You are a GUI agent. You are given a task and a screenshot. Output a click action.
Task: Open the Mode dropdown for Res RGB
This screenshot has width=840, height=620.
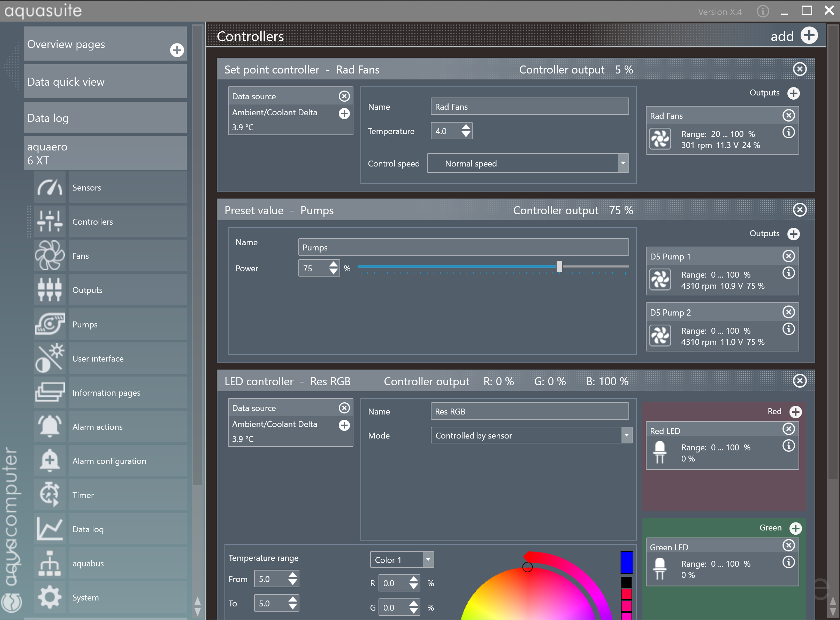(626, 435)
